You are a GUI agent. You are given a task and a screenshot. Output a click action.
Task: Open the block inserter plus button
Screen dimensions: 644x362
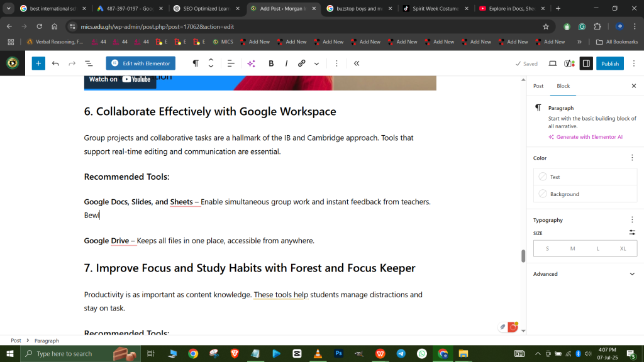(38, 63)
